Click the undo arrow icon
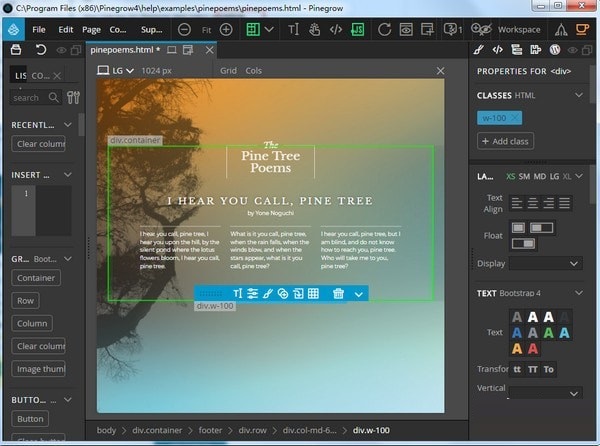This screenshot has height=446, width=600. click(x=41, y=50)
